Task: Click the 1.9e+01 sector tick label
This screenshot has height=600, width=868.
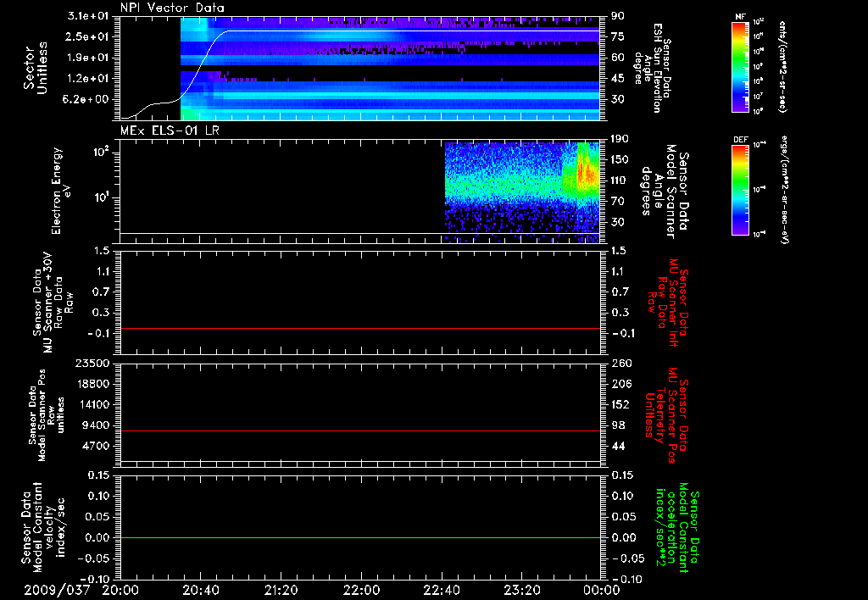Action: point(88,58)
